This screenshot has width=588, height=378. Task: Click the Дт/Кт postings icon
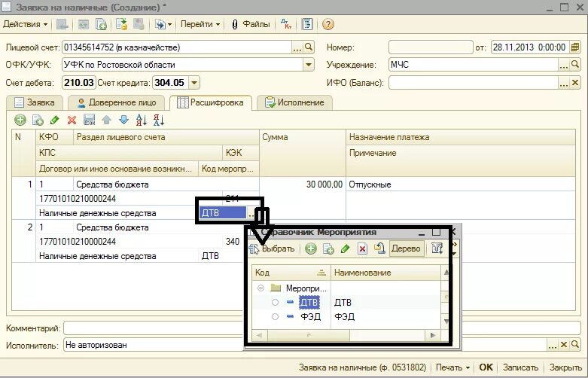(x=286, y=24)
